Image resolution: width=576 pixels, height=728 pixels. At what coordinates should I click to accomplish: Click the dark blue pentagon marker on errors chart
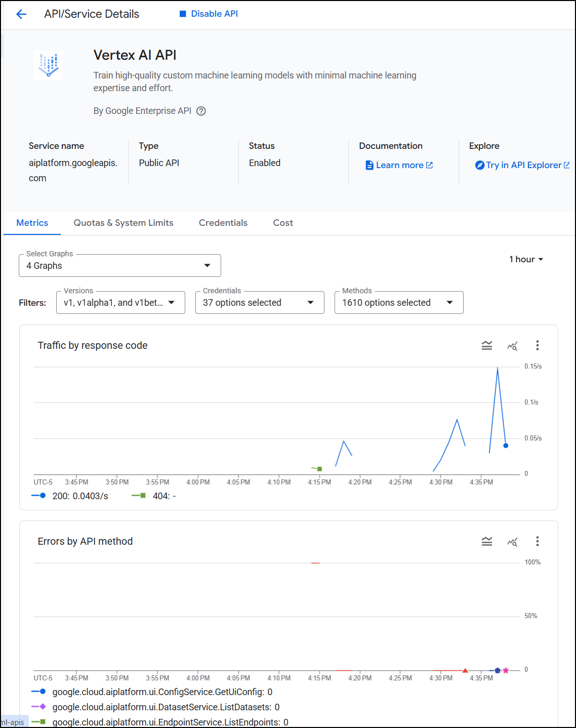[x=498, y=670]
